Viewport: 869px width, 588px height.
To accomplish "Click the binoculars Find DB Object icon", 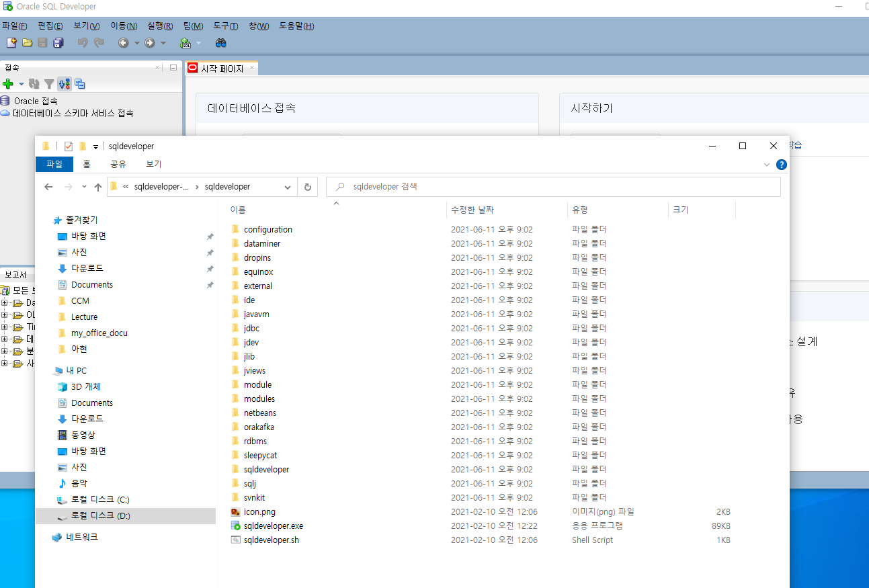I will click(x=220, y=42).
